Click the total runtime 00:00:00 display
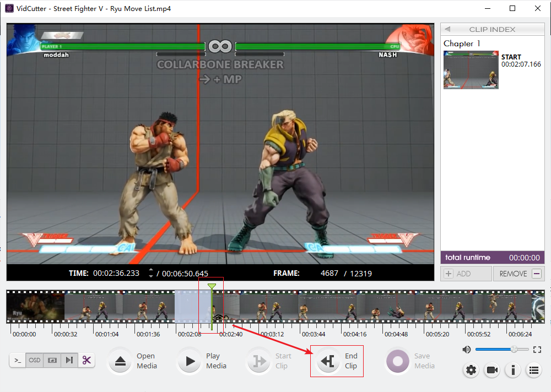The image size is (551, 392). 492,258
